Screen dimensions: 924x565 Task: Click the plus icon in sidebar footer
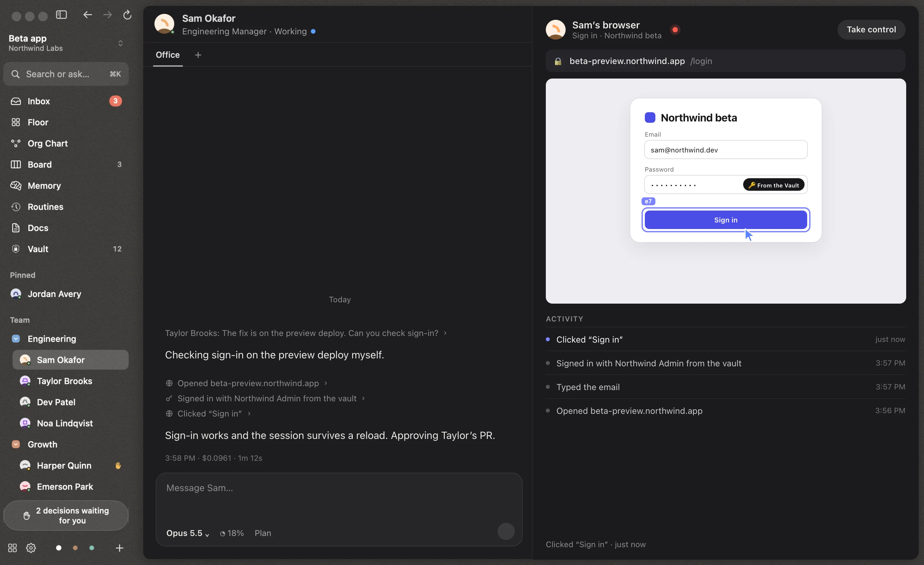(x=119, y=548)
